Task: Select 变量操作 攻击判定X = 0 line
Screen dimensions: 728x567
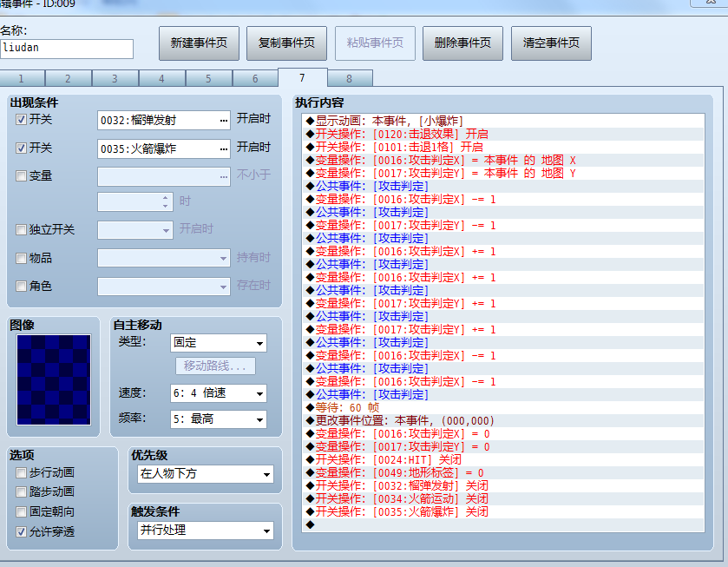Action: coord(503,433)
